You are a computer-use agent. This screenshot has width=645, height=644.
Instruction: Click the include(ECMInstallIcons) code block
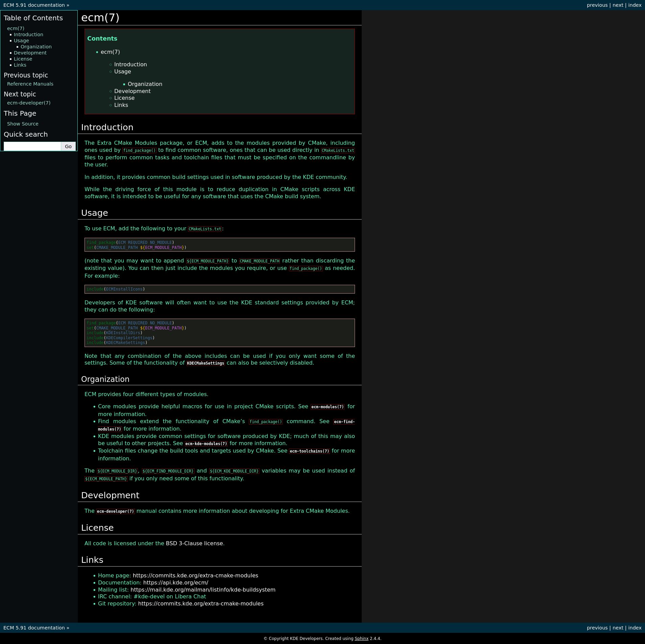pyautogui.click(x=220, y=289)
